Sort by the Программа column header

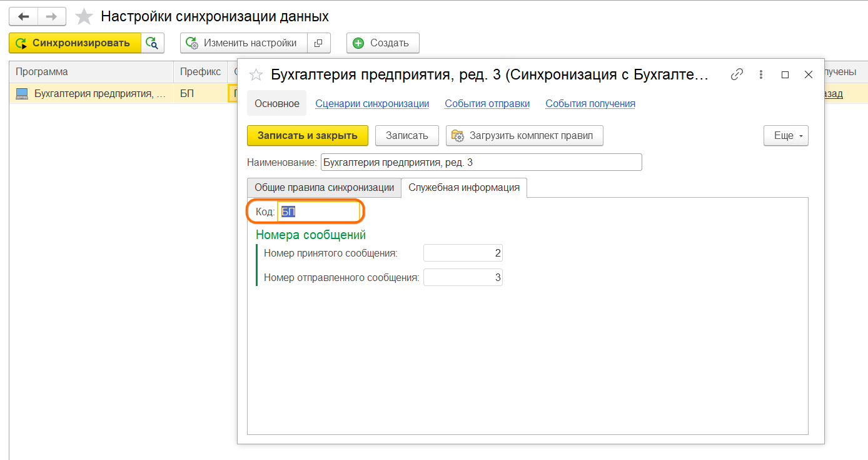[91, 72]
